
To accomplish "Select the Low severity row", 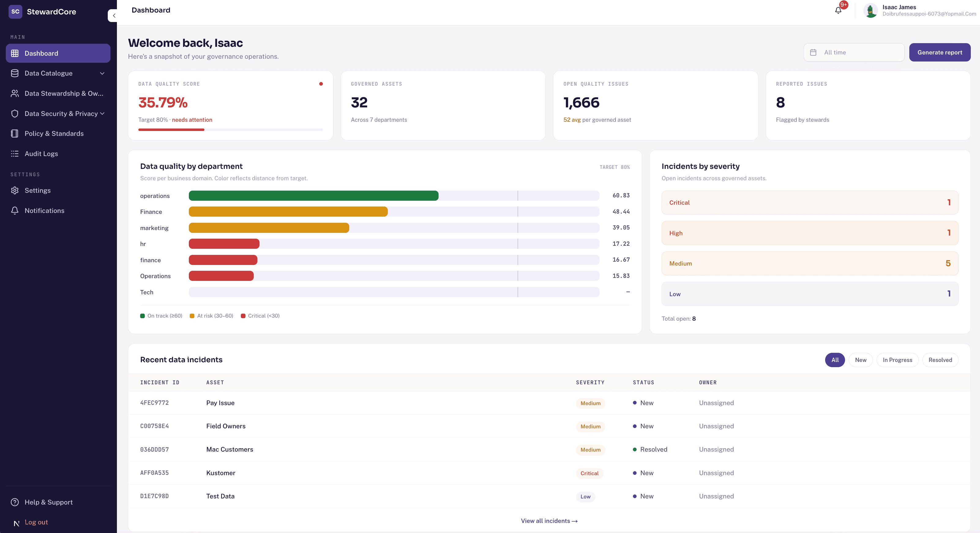I will tap(810, 294).
